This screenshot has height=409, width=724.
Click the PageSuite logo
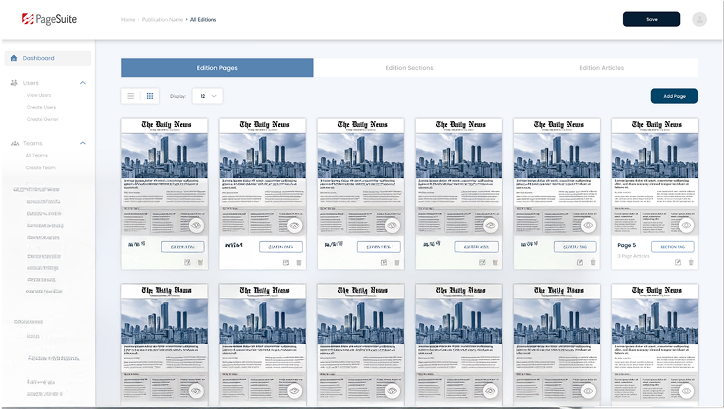coord(40,19)
